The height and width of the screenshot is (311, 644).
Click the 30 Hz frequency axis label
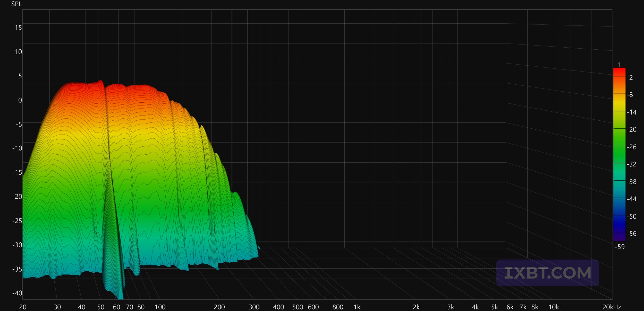tap(57, 307)
